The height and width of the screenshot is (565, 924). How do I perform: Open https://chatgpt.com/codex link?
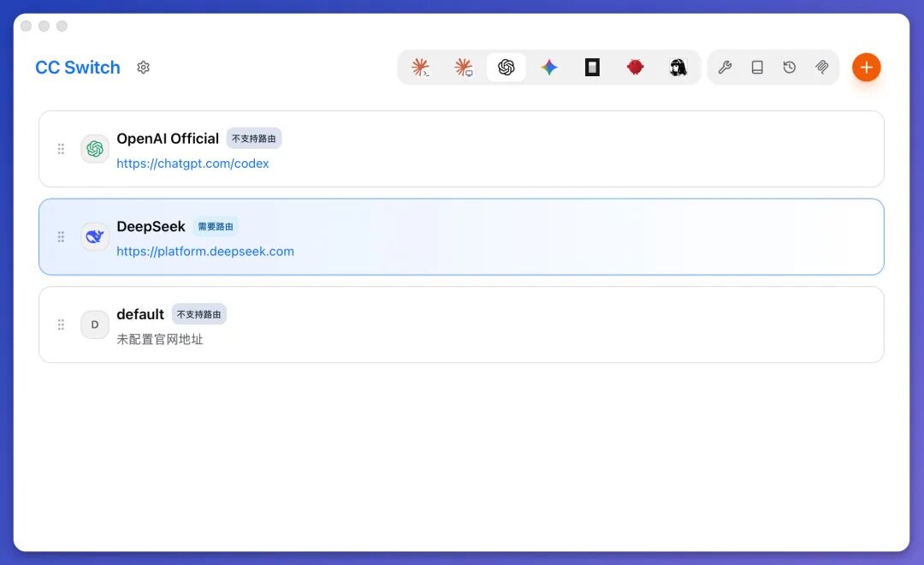pyautogui.click(x=192, y=164)
